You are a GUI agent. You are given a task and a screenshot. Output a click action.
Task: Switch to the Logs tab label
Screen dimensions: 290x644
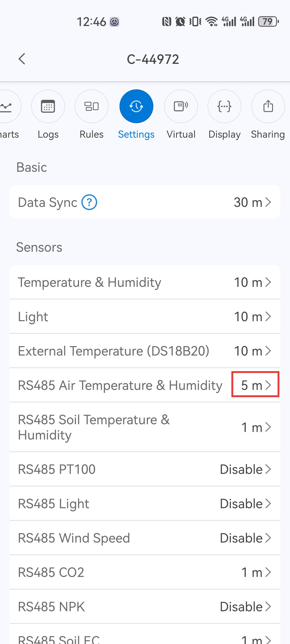point(48,134)
